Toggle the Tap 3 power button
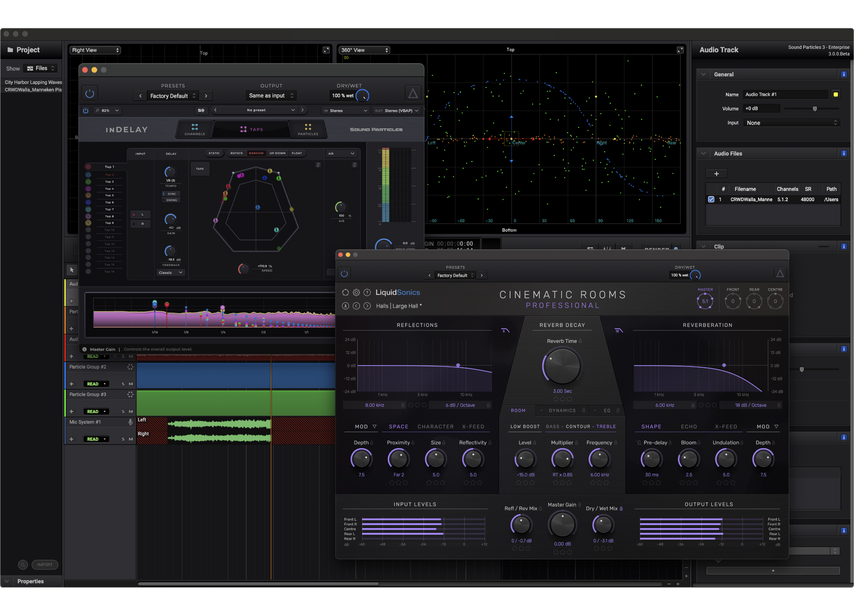Screen dimensions: 854x616 tap(88, 182)
